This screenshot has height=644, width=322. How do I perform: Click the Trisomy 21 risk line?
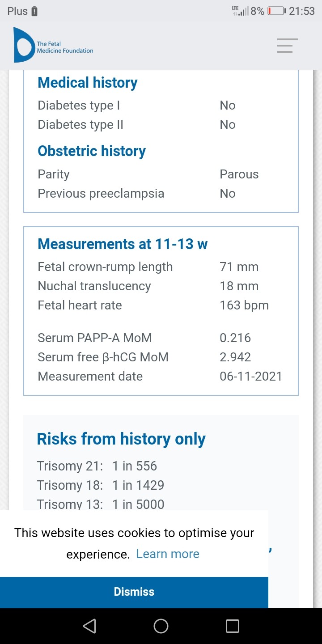tap(97, 466)
